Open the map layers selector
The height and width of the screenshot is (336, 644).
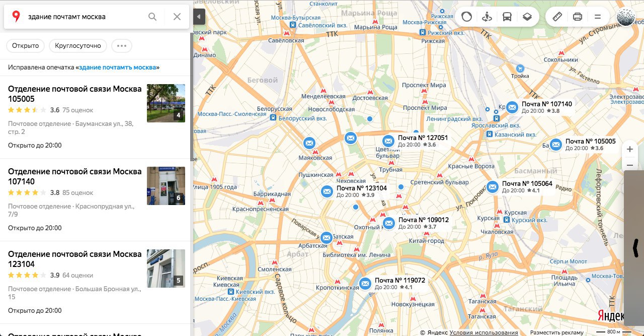[x=527, y=17]
